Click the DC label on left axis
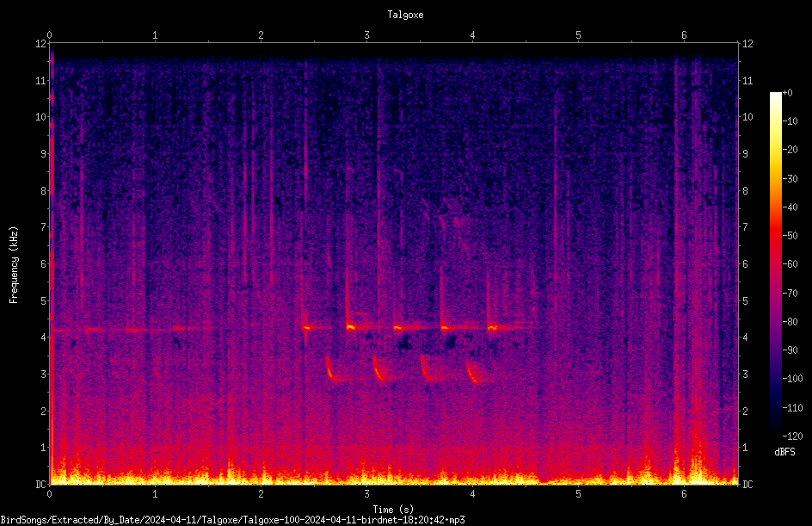 (41, 485)
